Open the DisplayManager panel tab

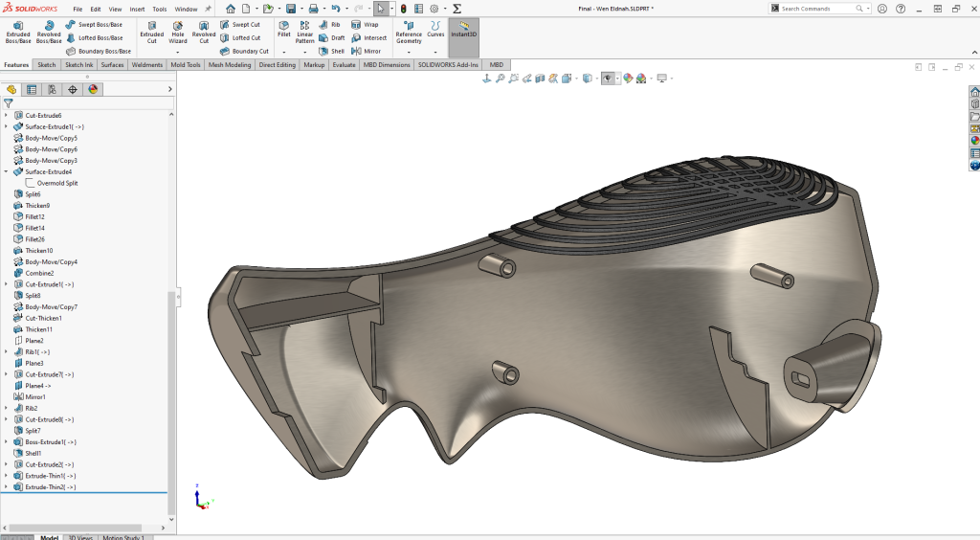(x=93, y=89)
